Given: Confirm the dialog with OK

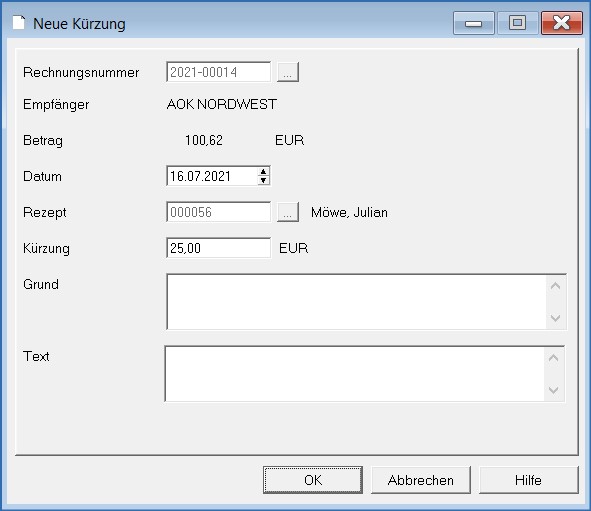Looking at the screenshot, I should (313, 480).
